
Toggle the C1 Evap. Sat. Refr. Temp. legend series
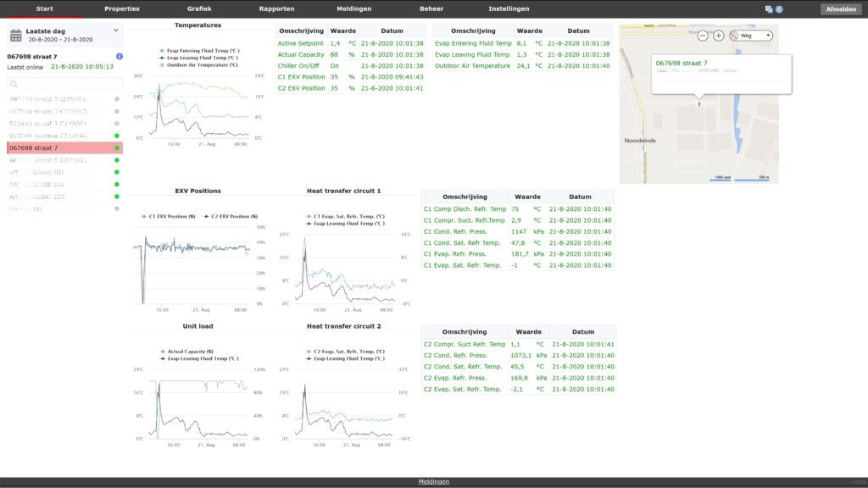pyautogui.click(x=346, y=216)
